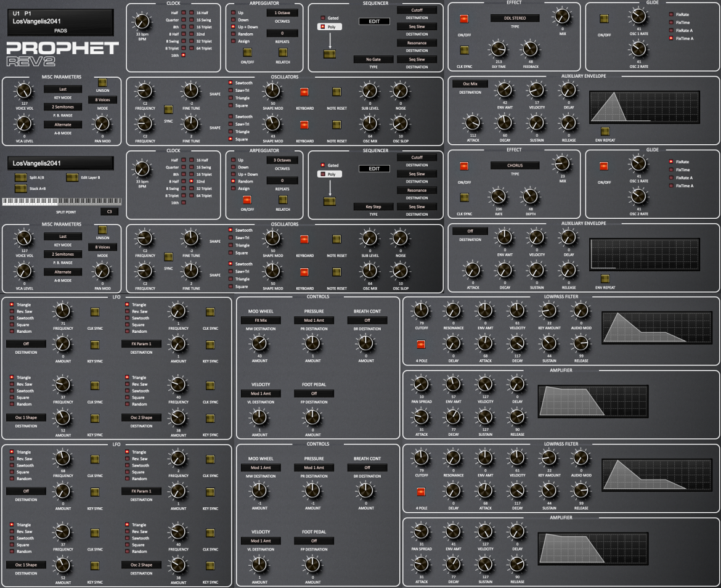Toggle RELATCH in the arpeggiator set to 1 Octave
The height and width of the screenshot is (588, 721).
[x=283, y=52]
